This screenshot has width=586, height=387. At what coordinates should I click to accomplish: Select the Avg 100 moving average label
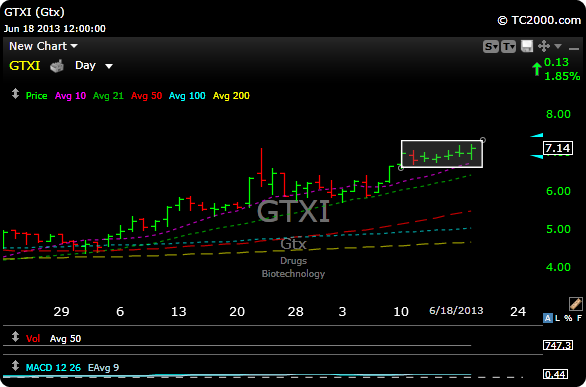coord(187,96)
